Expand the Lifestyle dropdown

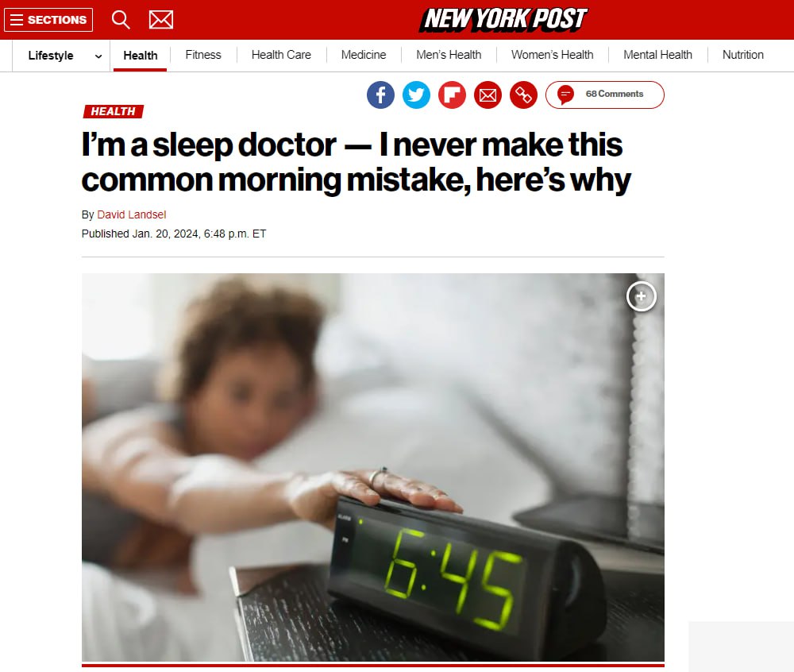64,56
